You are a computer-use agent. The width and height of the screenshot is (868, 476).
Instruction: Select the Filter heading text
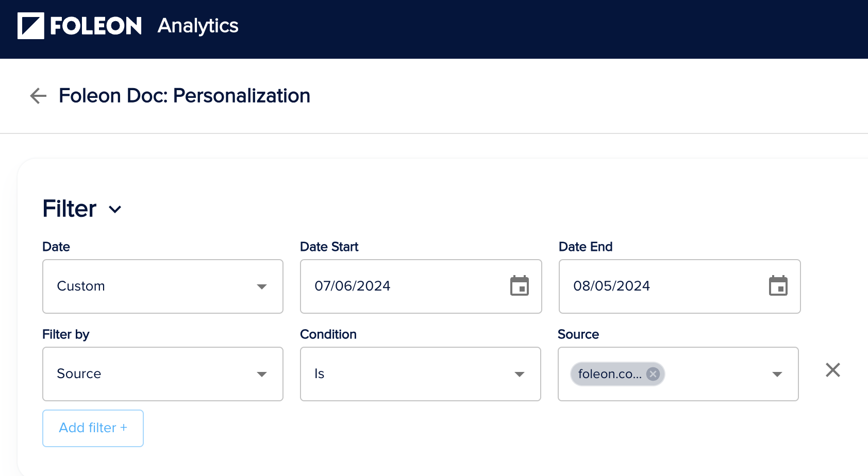69,209
